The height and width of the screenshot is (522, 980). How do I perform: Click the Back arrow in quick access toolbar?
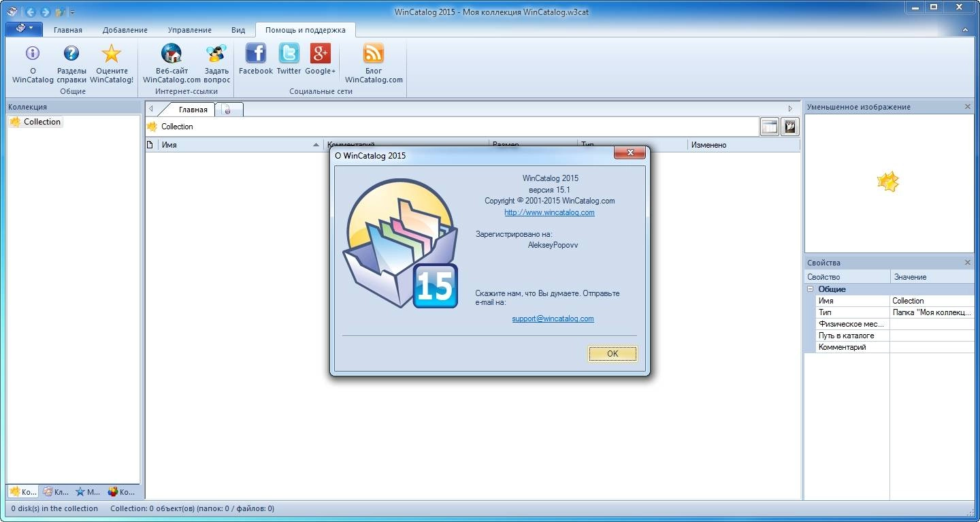(30, 12)
